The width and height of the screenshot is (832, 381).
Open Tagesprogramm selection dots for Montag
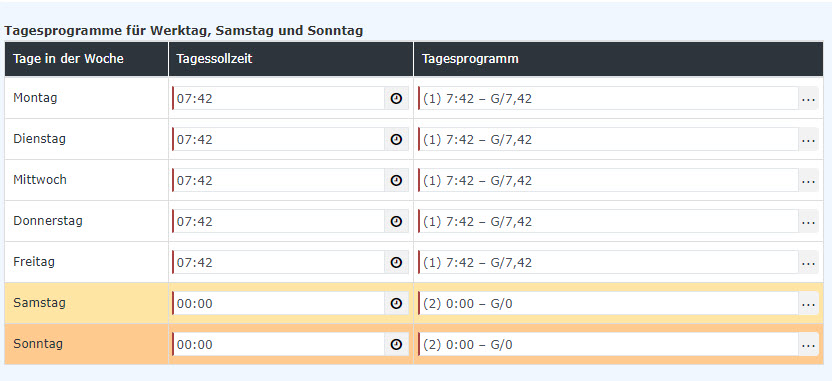click(x=808, y=98)
